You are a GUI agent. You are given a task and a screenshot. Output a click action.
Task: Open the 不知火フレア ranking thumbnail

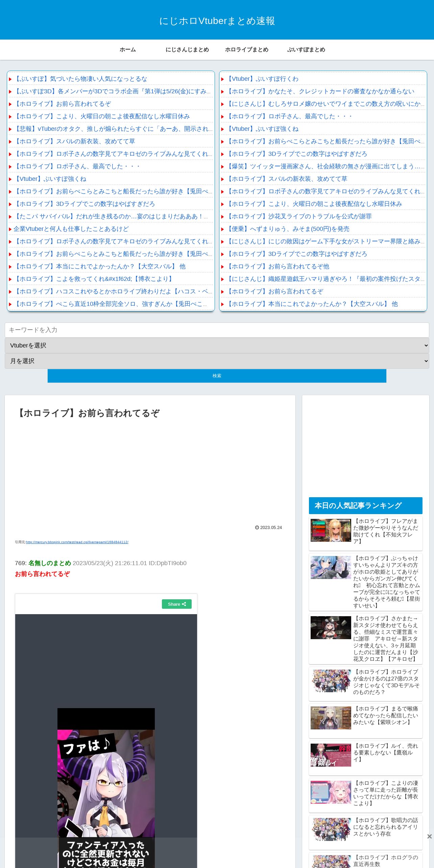(x=331, y=530)
